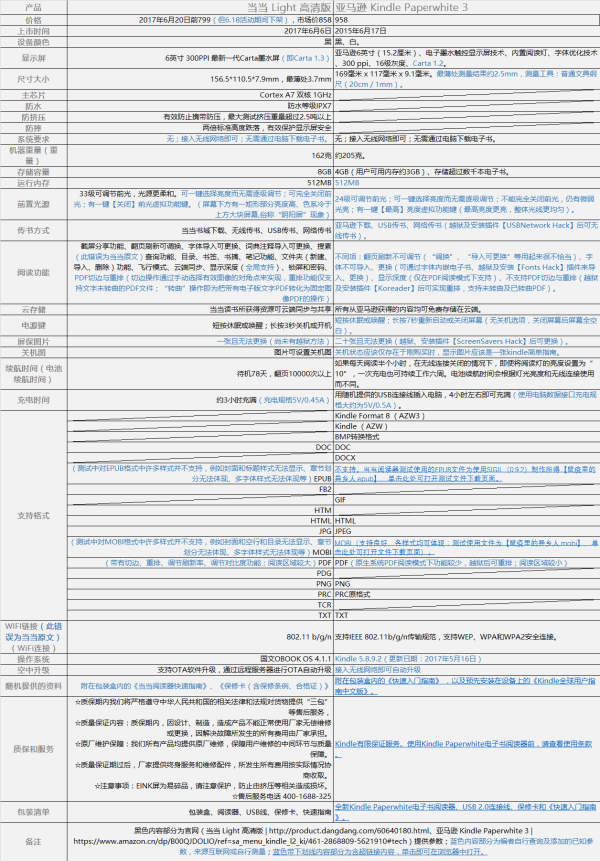Select the 空中升级 row label
The image size is (600, 861).
coord(33,670)
